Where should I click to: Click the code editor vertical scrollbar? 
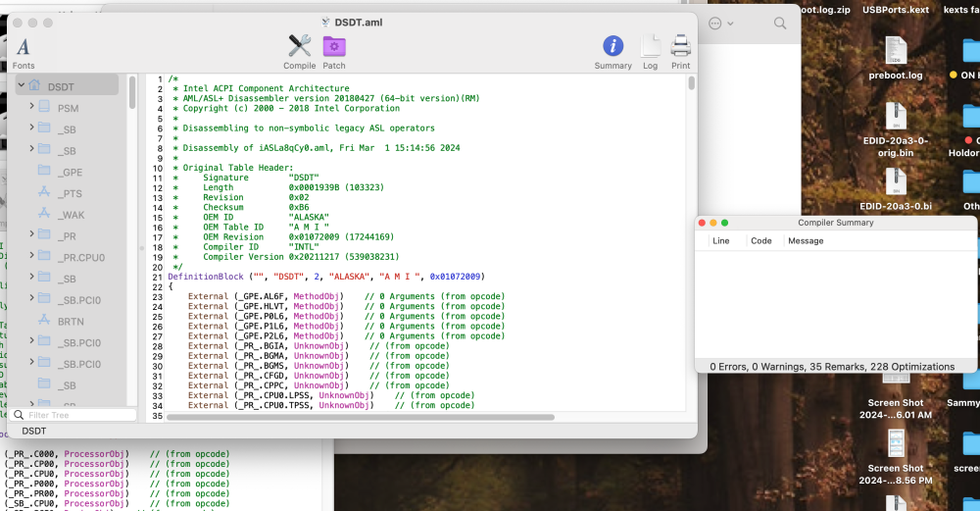(x=691, y=83)
